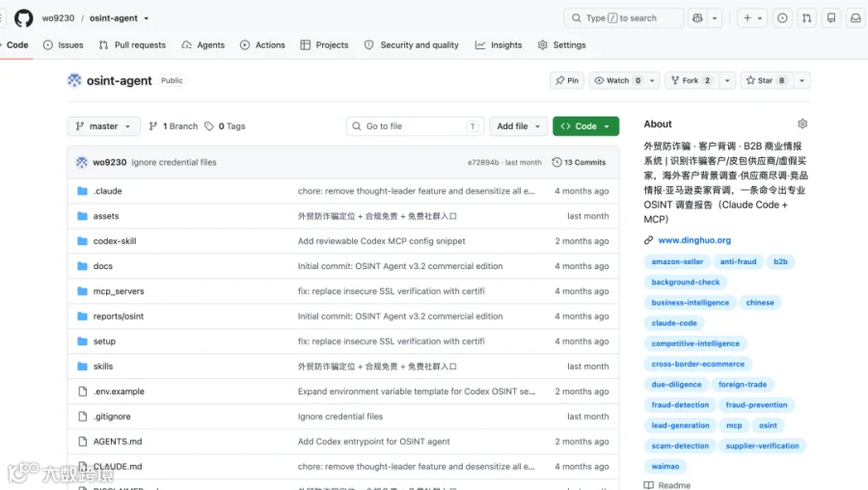Open the Readme link in About
868x490 pixels.
click(667, 485)
